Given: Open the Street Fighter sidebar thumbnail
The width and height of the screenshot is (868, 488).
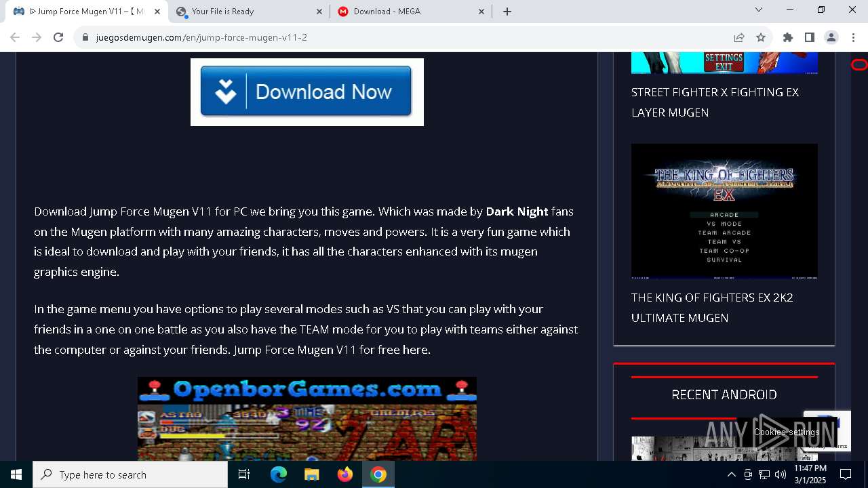Looking at the screenshot, I should (724, 63).
